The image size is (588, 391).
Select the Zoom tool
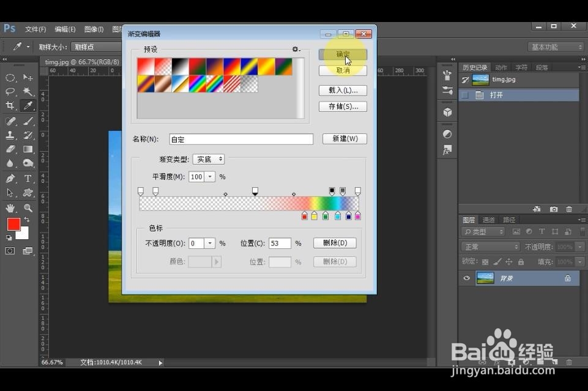coord(28,208)
